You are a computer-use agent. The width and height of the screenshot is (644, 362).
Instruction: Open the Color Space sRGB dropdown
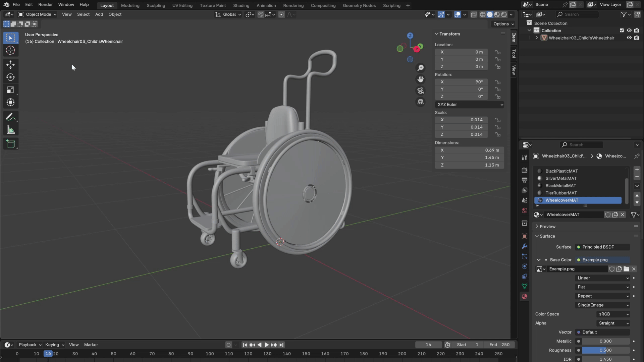[613, 314]
